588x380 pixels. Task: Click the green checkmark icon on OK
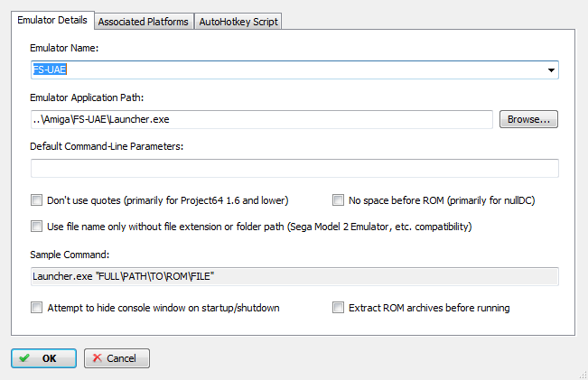click(24, 358)
